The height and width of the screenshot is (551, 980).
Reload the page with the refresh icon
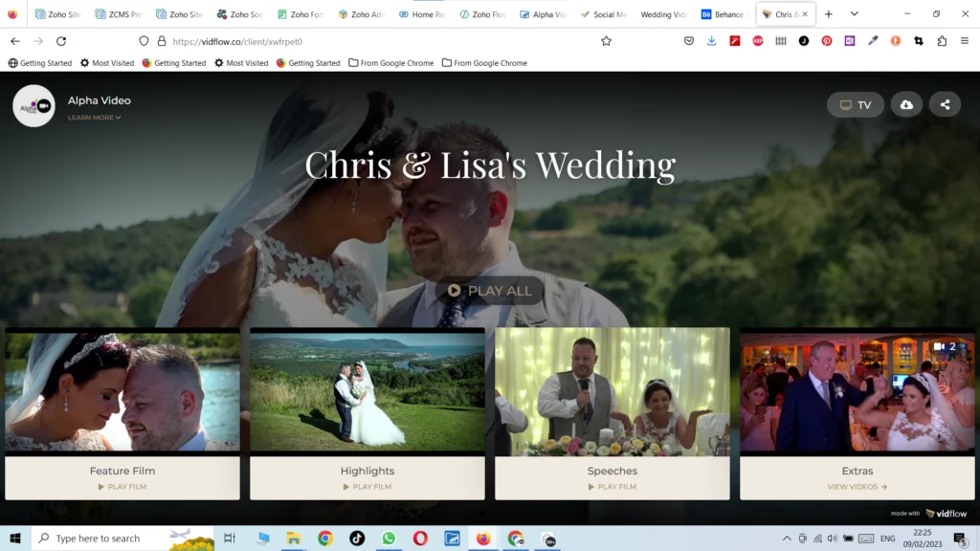[x=61, y=42]
